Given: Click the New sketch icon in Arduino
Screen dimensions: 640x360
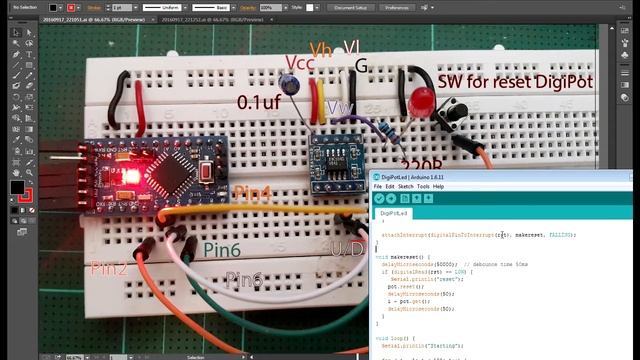Looking at the screenshot, I should pos(404,198).
